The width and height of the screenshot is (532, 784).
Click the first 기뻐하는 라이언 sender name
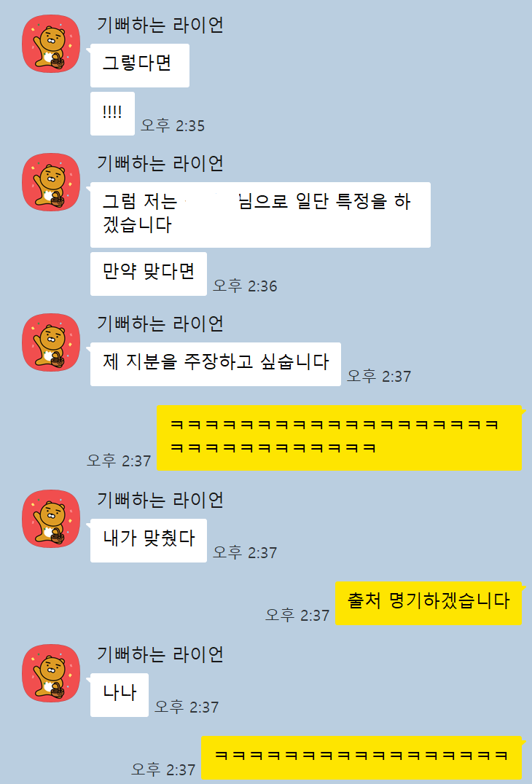[160, 25]
